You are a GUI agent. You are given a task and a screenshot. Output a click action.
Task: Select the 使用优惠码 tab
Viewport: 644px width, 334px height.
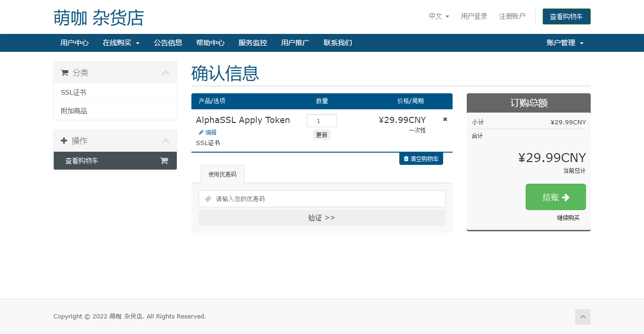(x=222, y=174)
